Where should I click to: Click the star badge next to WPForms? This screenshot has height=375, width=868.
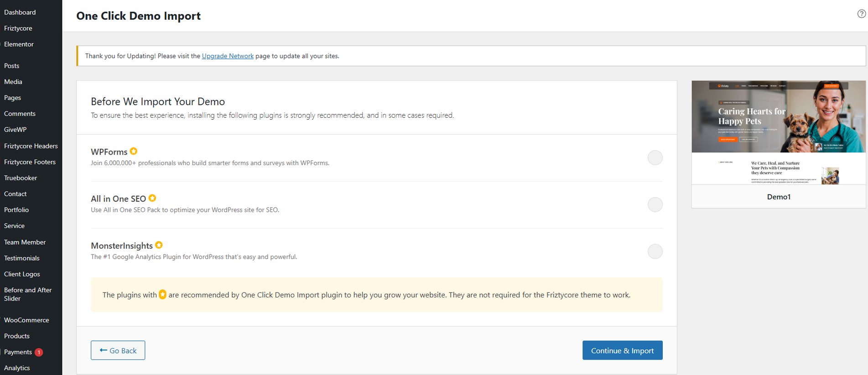(134, 151)
